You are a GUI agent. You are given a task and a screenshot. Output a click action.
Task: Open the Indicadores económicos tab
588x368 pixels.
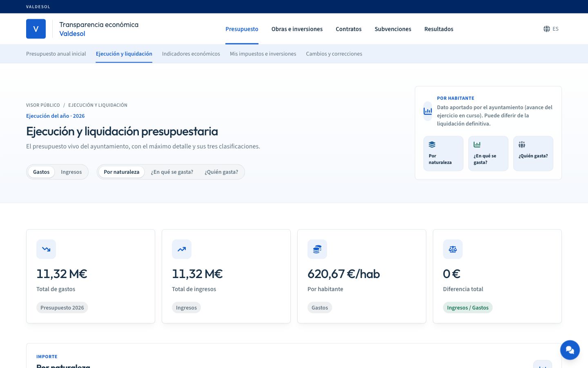tap(191, 54)
